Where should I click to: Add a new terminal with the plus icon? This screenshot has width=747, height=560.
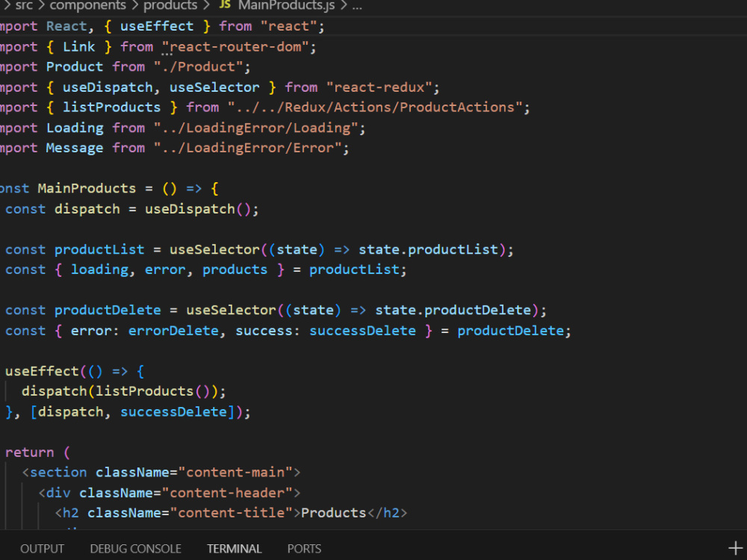click(x=735, y=547)
